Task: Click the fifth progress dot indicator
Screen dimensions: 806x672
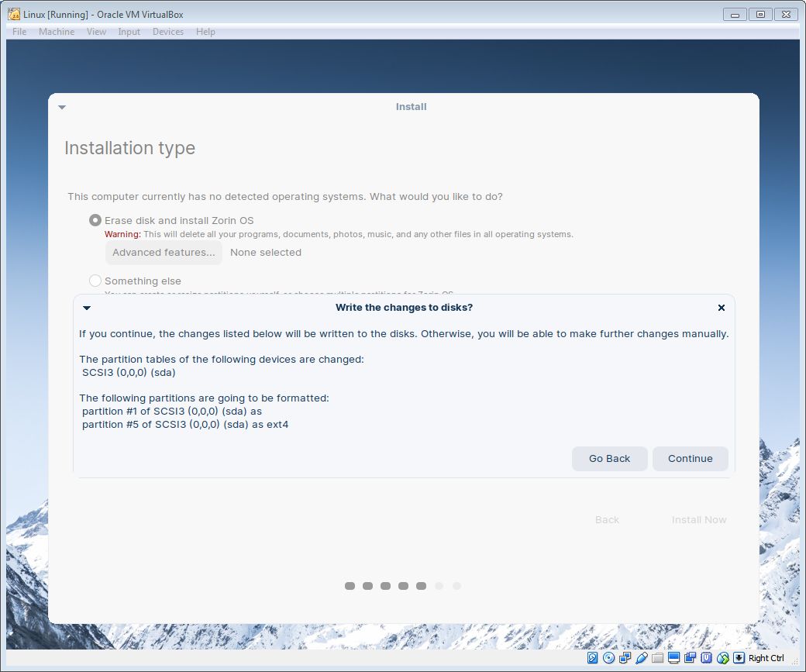Action: [x=421, y=586]
